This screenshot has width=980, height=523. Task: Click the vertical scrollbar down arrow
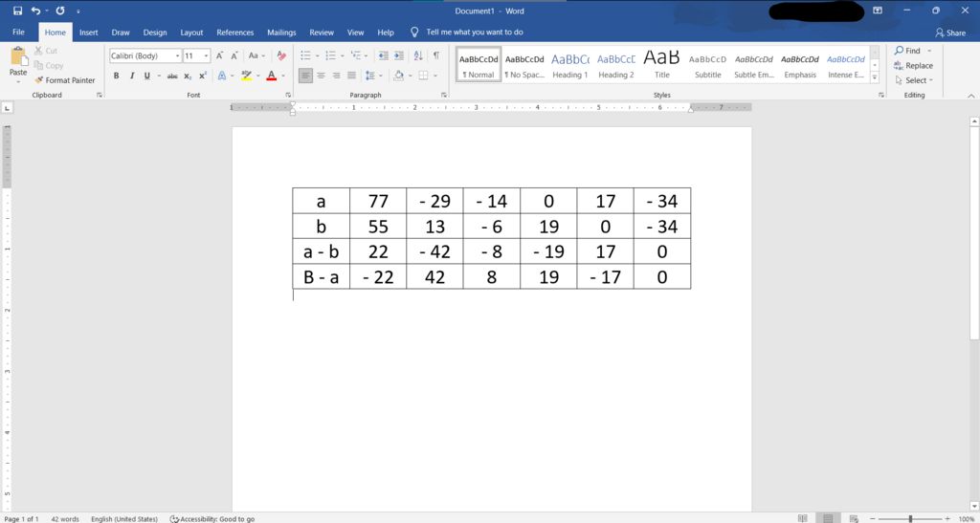(x=974, y=506)
